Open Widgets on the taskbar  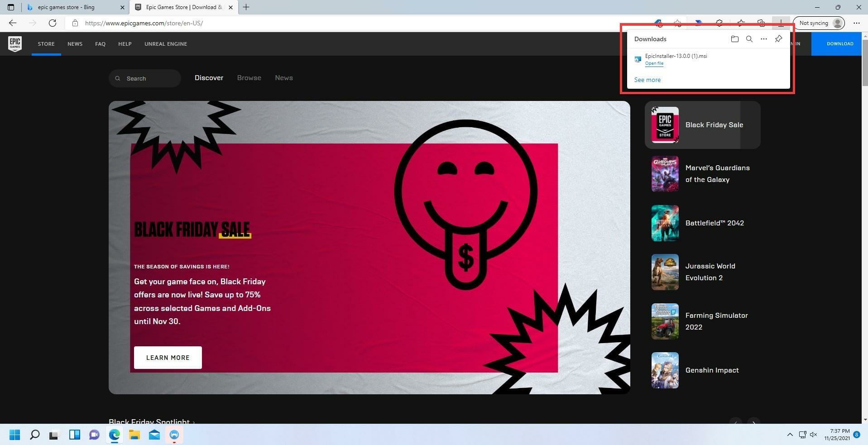74,435
